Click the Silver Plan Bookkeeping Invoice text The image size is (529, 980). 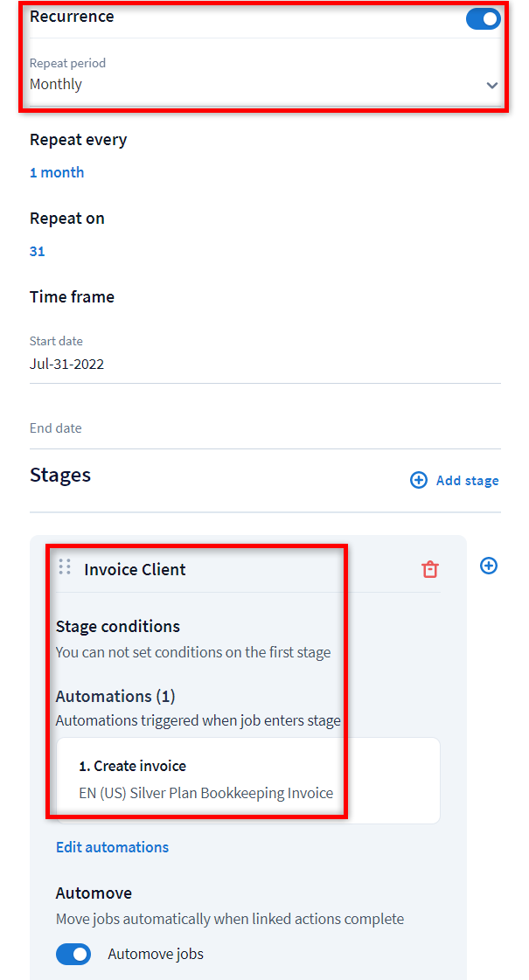[x=205, y=793]
